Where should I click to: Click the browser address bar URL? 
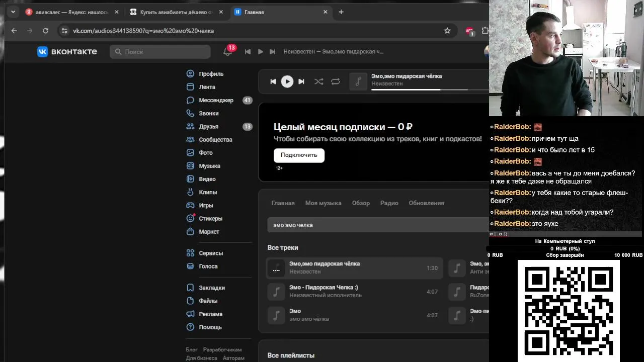pyautogui.click(x=143, y=31)
